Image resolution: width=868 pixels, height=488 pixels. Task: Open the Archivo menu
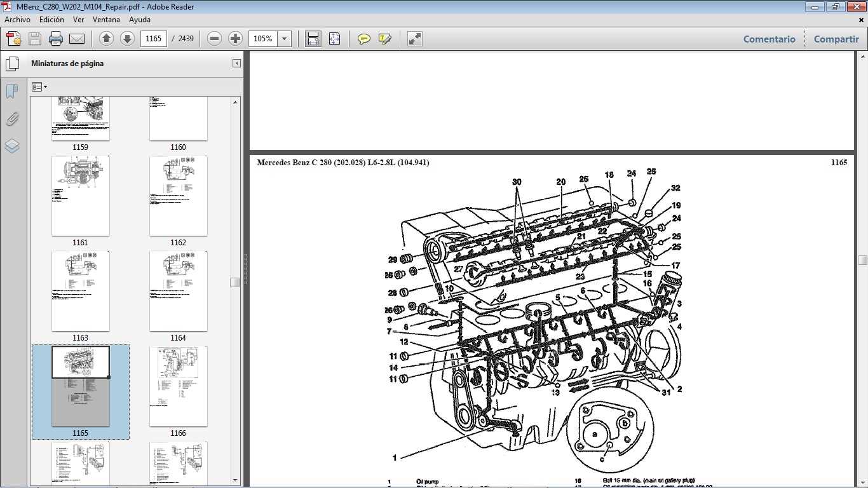coord(17,20)
